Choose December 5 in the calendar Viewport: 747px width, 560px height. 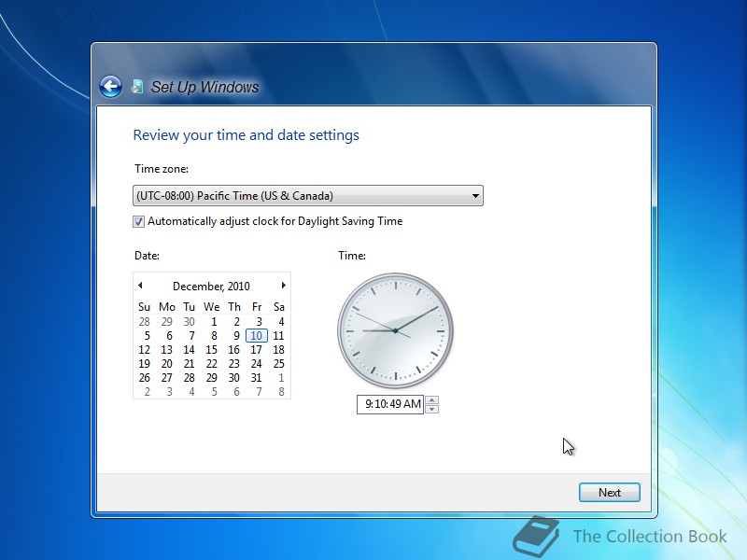point(147,336)
